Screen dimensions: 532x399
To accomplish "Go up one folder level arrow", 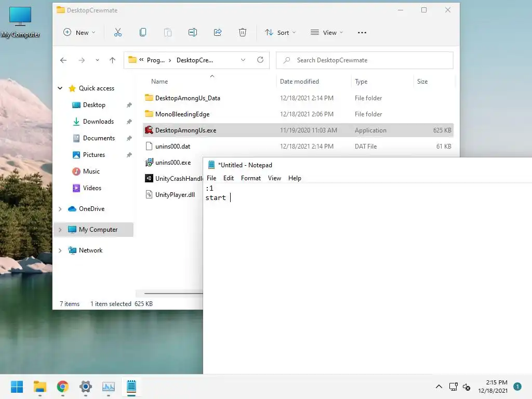I will tap(112, 60).
